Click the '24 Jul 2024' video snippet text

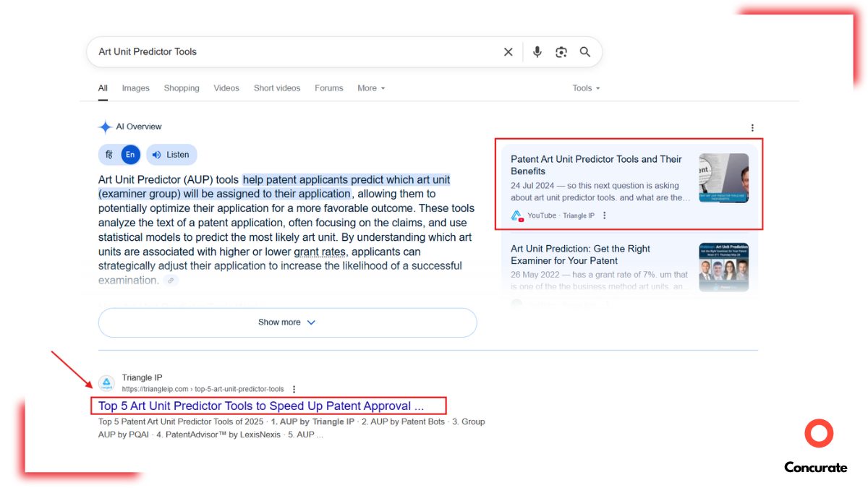click(600, 192)
